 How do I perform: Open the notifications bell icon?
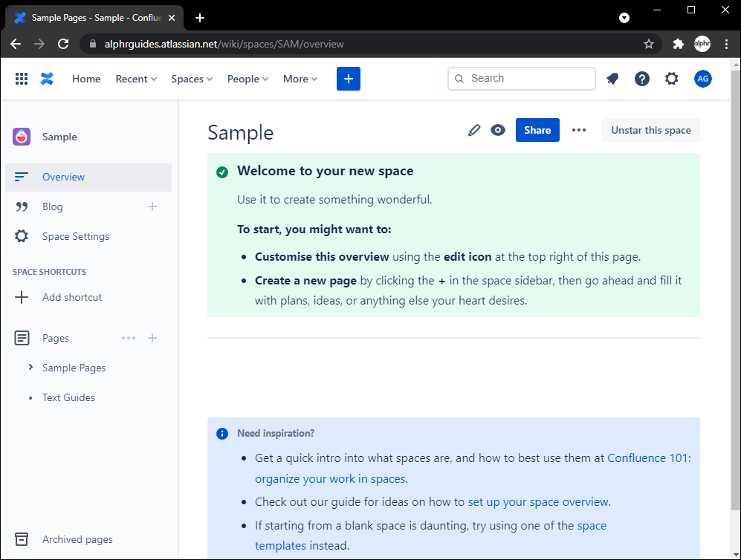pos(612,79)
